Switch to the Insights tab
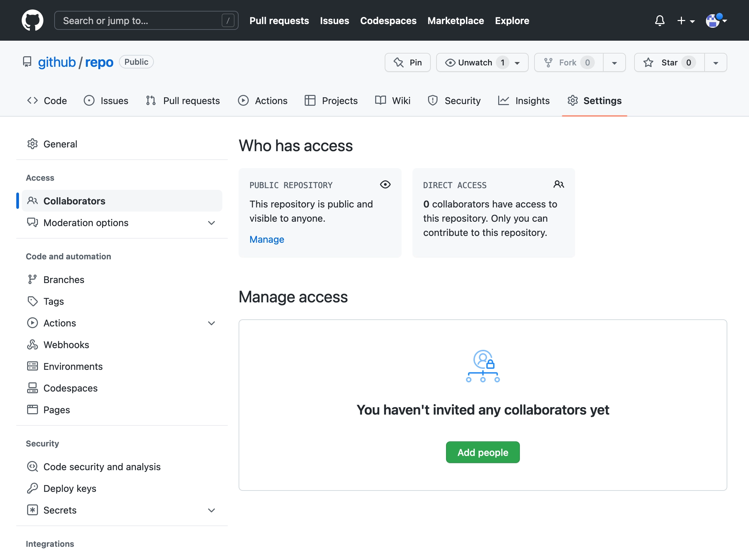 524,101
